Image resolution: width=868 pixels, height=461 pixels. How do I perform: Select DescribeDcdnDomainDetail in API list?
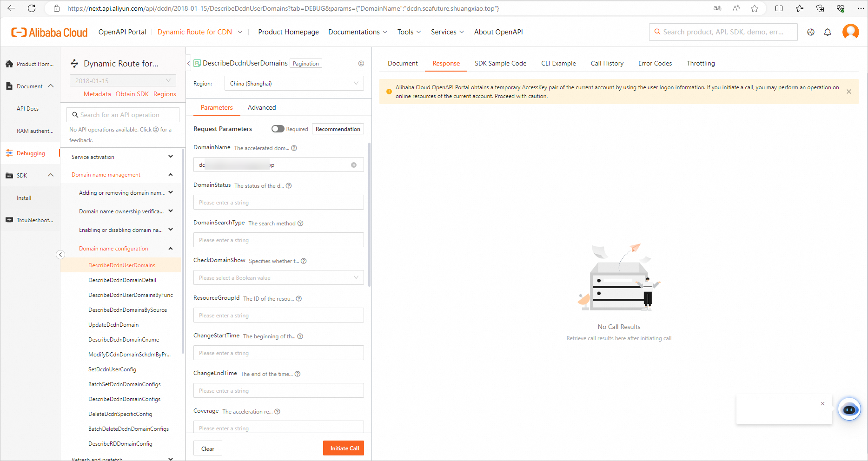(x=122, y=280)
